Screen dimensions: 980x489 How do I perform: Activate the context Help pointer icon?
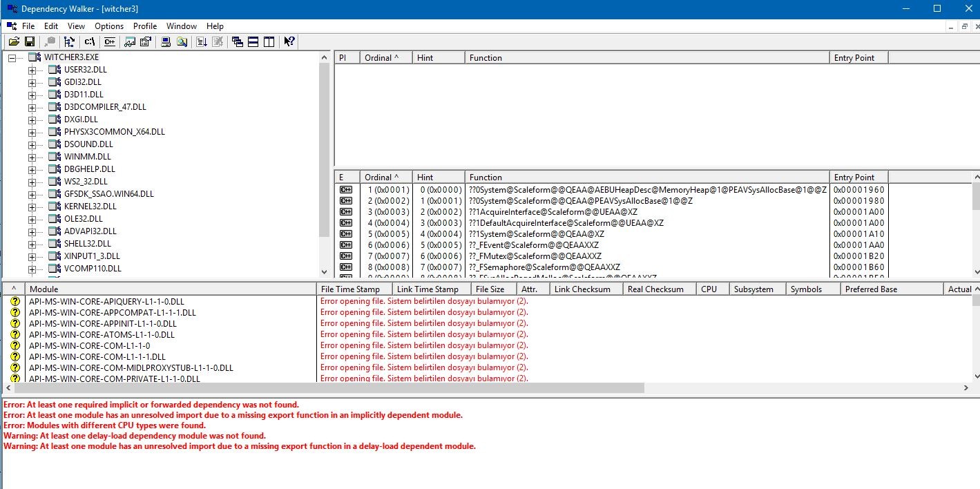(289, 42)
